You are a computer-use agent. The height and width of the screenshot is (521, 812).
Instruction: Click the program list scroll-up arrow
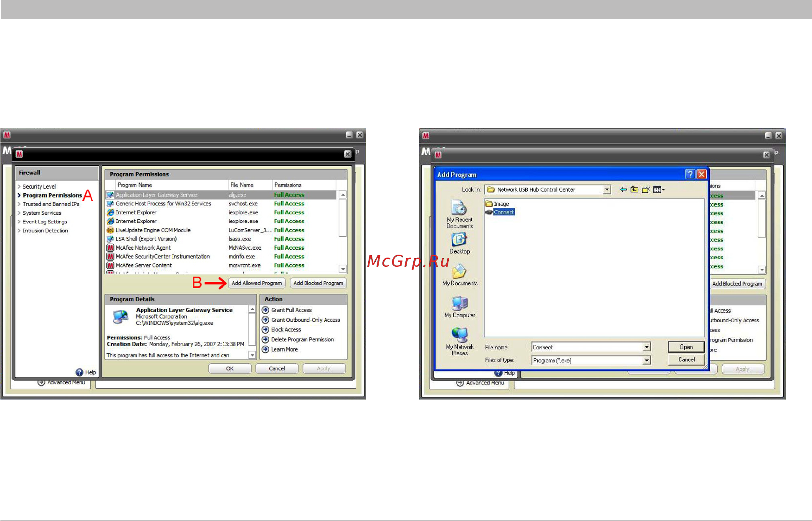(x=343, y=195)
